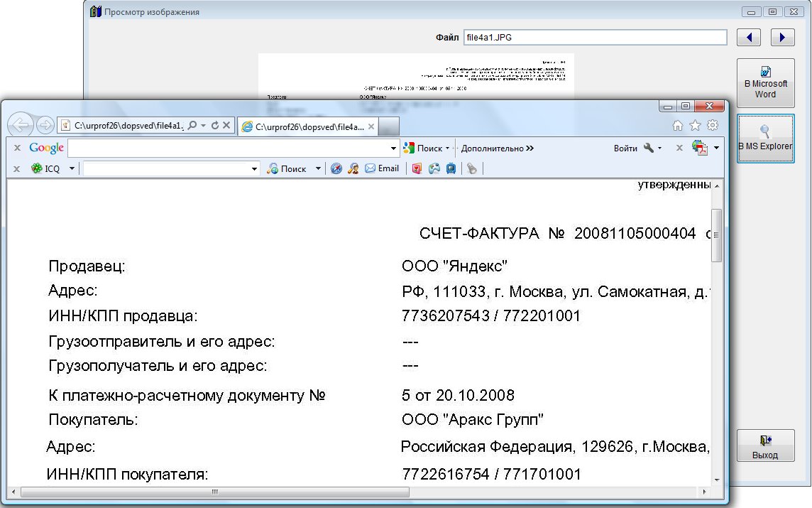Viewport: 812px width, 508px height.
Task: Click the image thumbnail in the viewer window
Action: tap(416, 77)
